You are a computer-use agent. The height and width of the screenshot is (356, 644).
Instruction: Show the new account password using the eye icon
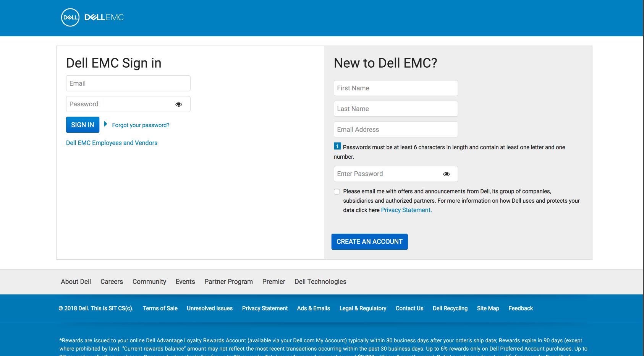tap(446, 174)
